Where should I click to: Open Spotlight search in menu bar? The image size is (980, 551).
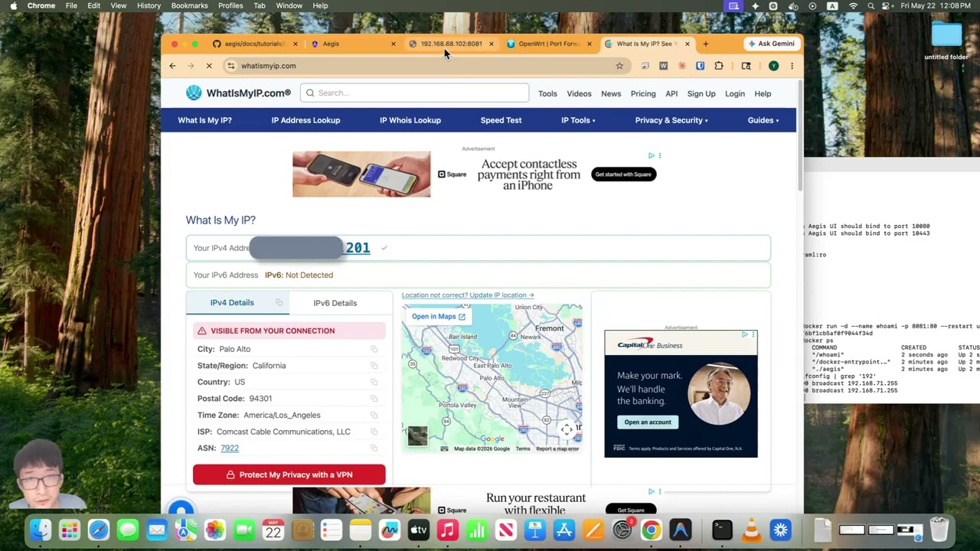pyautogui.click(x=871, y=5)
